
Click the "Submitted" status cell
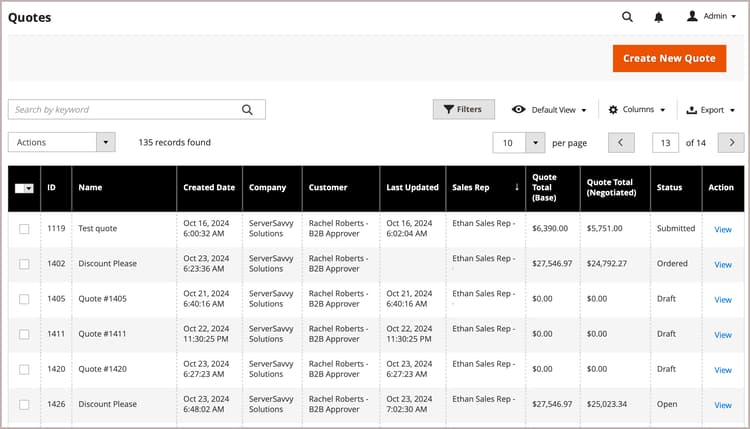point(676,228)
